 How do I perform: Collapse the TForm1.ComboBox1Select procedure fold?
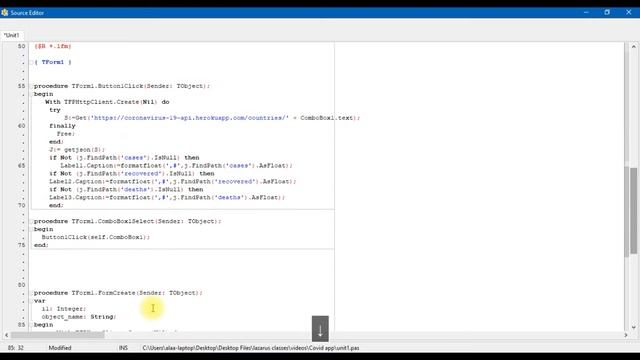31,221
